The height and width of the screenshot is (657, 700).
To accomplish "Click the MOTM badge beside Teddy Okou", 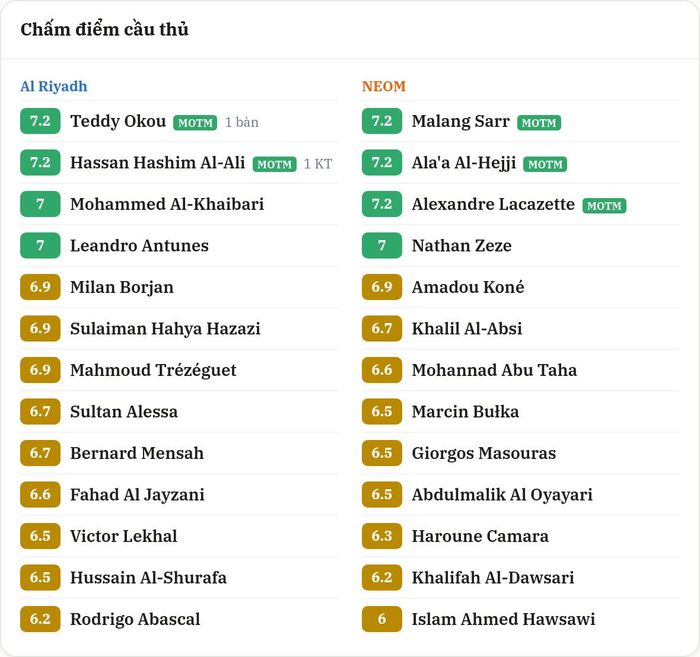I will [x=195, y=123].
